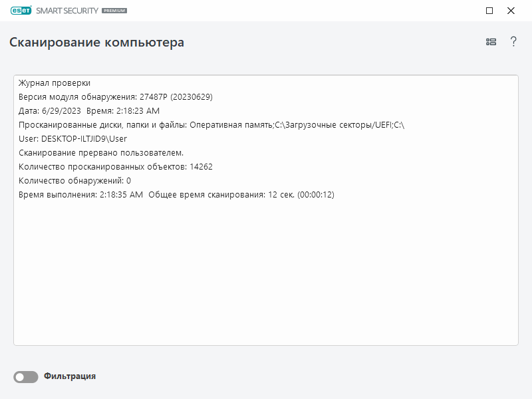The image size is (532, 399).
Task: Click the Фильтрация label text
Action: coord(70,376)
